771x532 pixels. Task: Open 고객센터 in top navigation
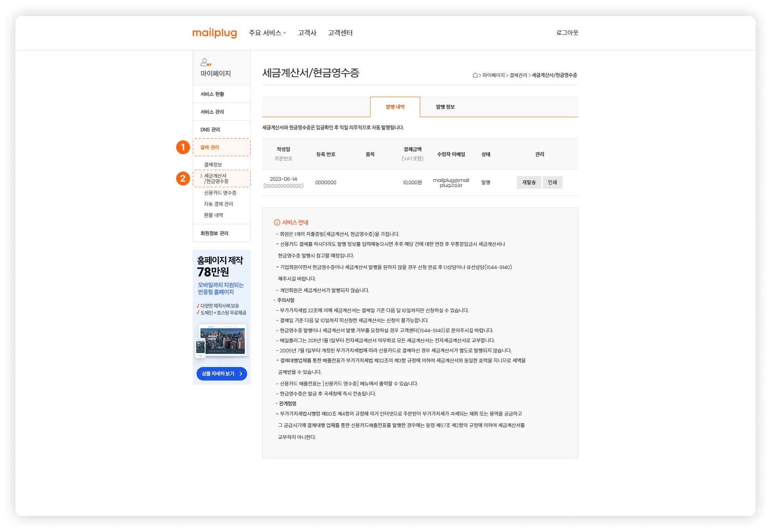(x=340, y=33)
